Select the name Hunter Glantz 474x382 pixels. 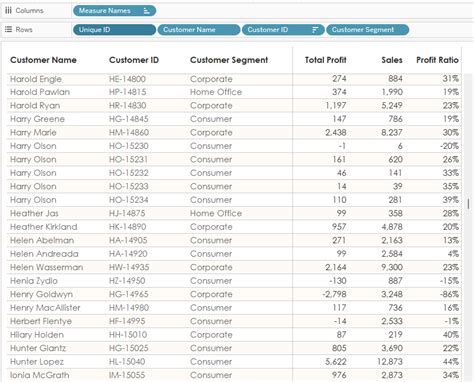(x=38, y=348)
